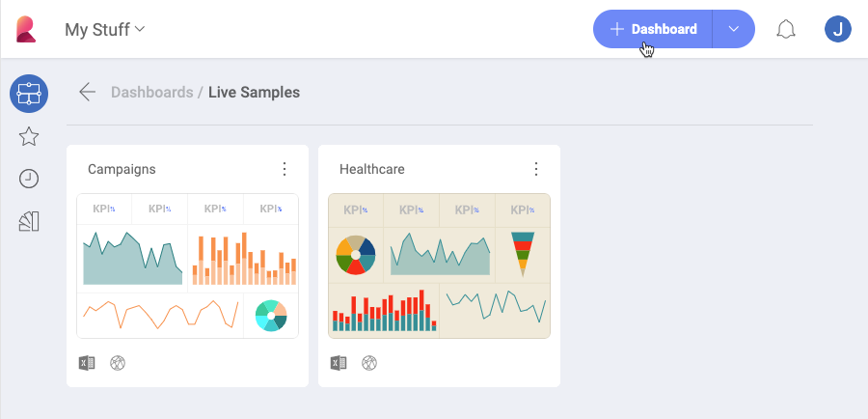Open the Campaigns dashboard thumbnail
Viewport: 868px width, 419px height.
click(x=187, y=265)
